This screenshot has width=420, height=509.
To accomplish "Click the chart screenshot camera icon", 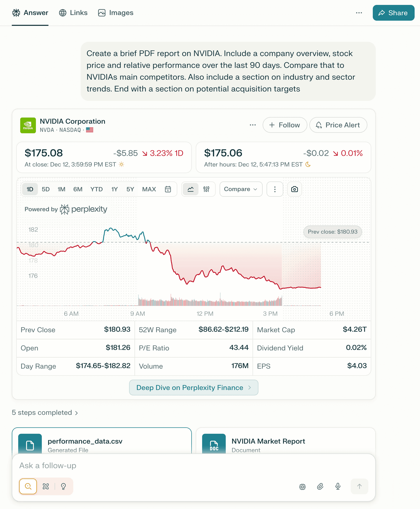I will click(294, 189).
